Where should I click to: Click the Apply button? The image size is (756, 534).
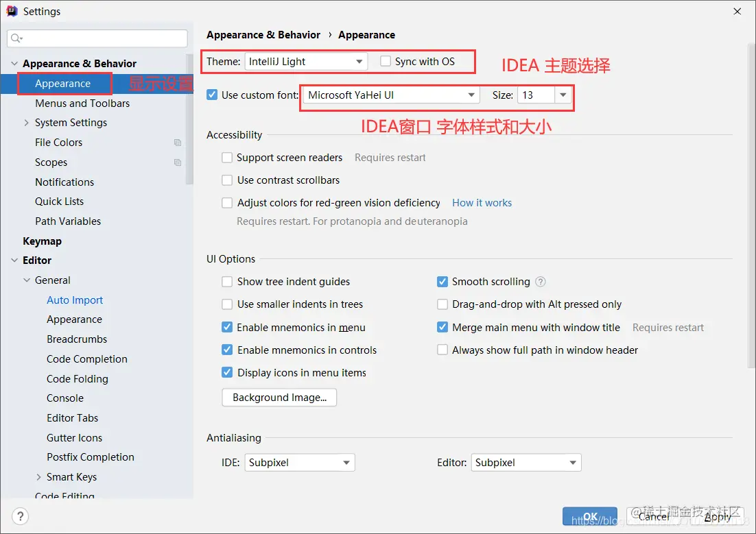tap(718, 517)
